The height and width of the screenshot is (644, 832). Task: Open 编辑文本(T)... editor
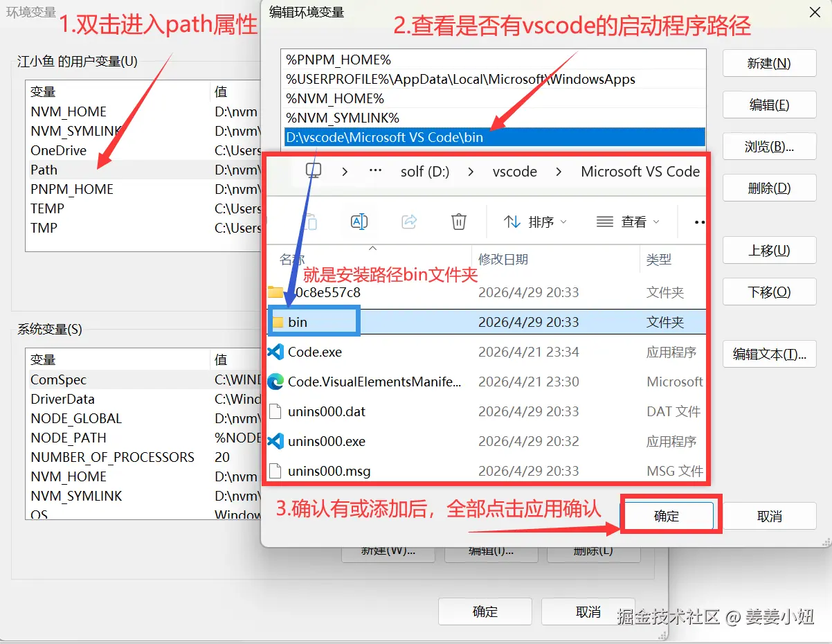pyautogui.click(x=769, y=354)
